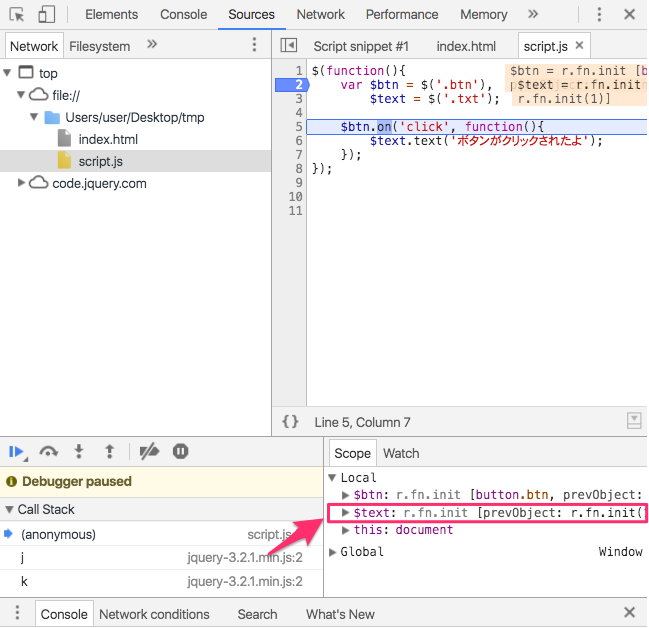Expand the code.jquery.com node
Image resolution: width=649 pixels, height=628 pixels.
[21, 183]
